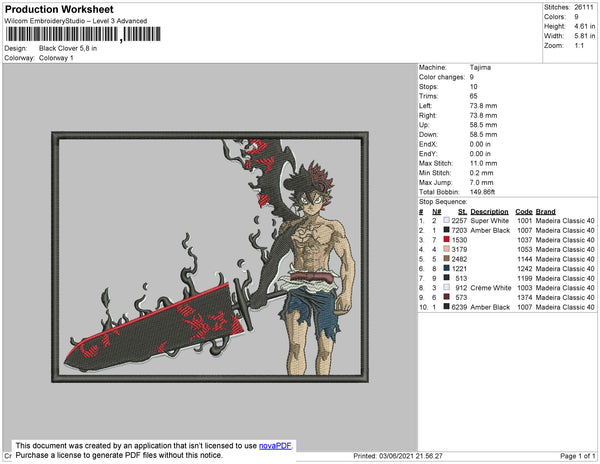Click the barcode at the top

[x=83, y=34]
